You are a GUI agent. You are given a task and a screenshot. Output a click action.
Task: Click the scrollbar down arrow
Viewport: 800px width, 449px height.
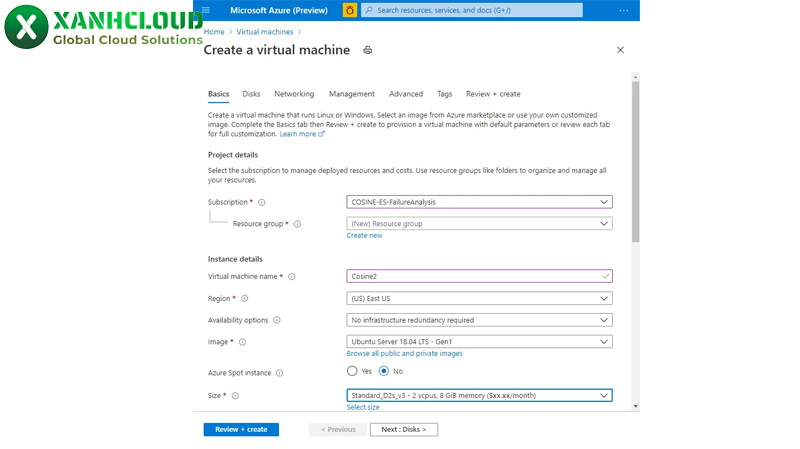pos(635,407)
